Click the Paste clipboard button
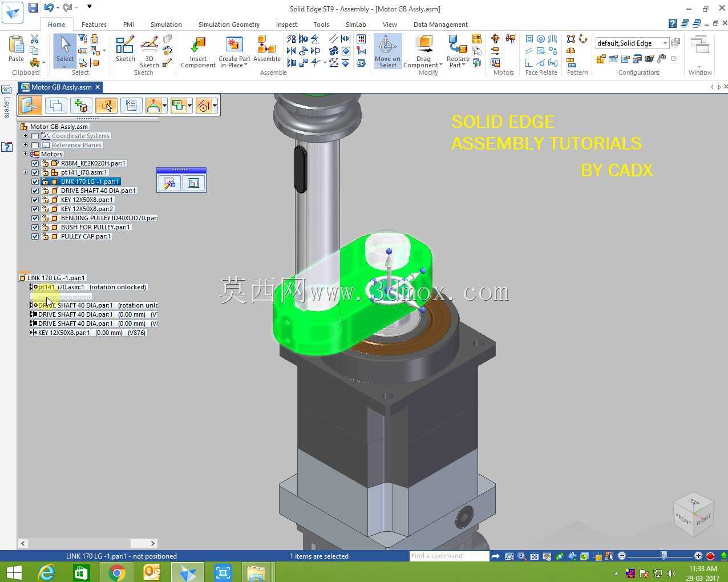 (16, 48)
